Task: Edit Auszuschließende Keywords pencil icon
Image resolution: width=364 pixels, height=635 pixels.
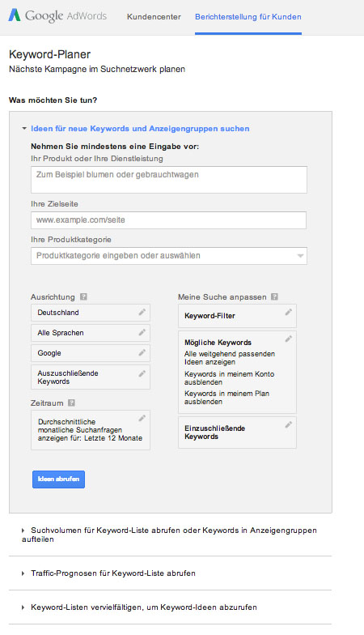Action: click(x=142, y=373)
